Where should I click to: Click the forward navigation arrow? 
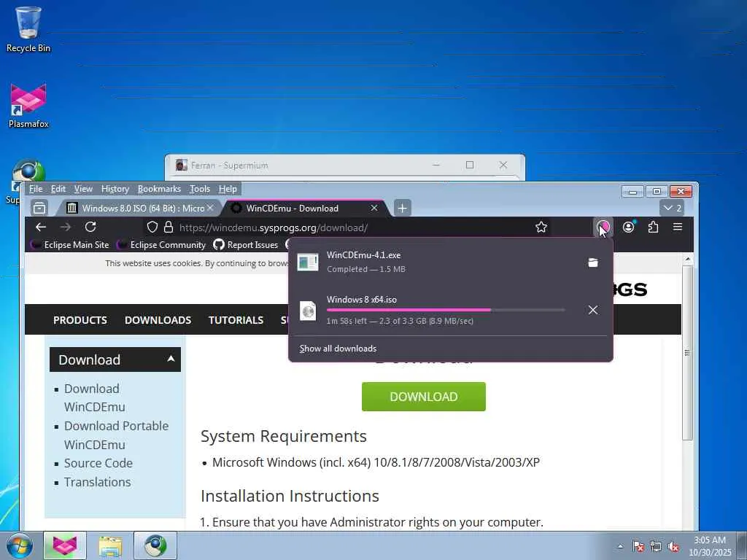66,227
